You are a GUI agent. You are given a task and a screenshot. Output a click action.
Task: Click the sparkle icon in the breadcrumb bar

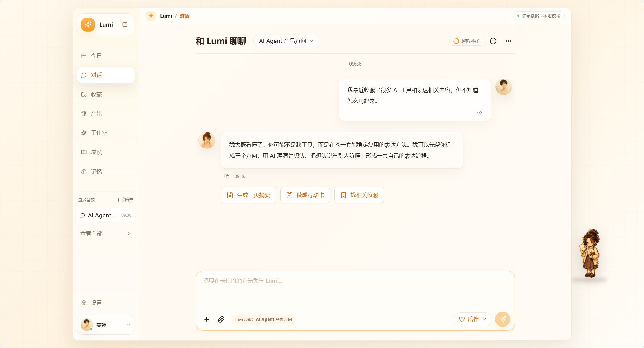pyautogui.click(x=151, y=16)
